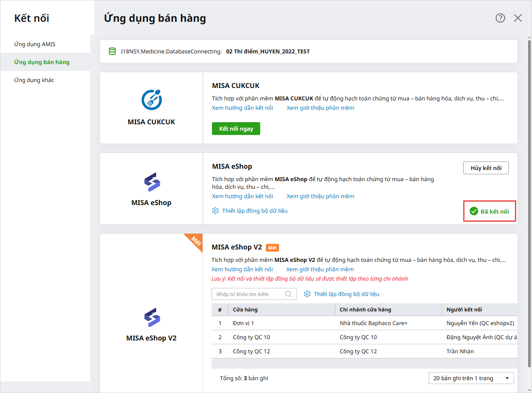Click the gear icon in MISA eShop section

pos(215,211)
